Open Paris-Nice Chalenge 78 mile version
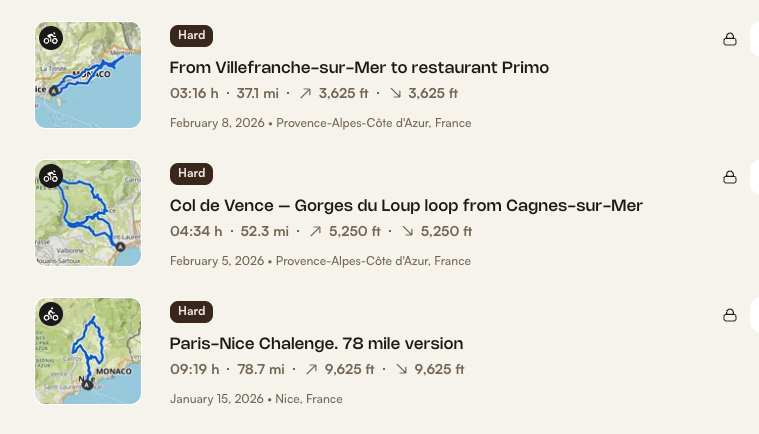 [x=316, y=344]
